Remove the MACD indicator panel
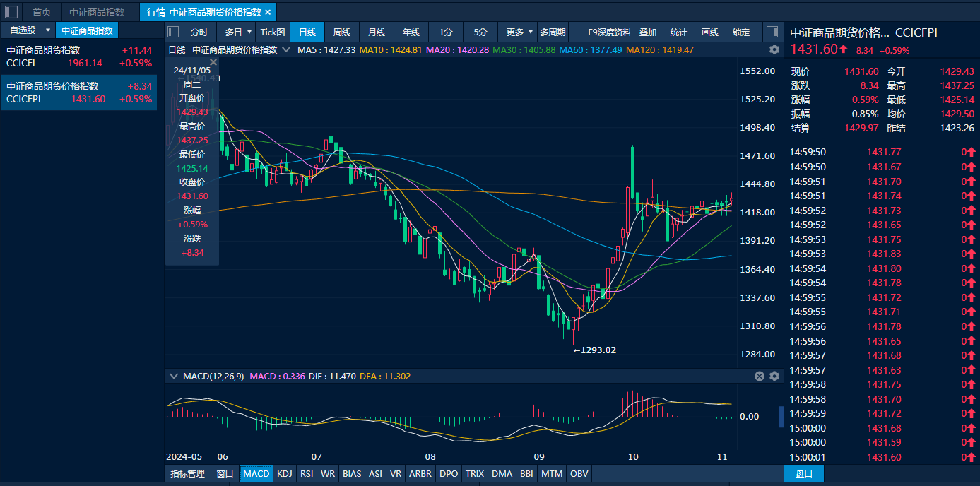This screenshot has width=980, height=486. [760, 377]
